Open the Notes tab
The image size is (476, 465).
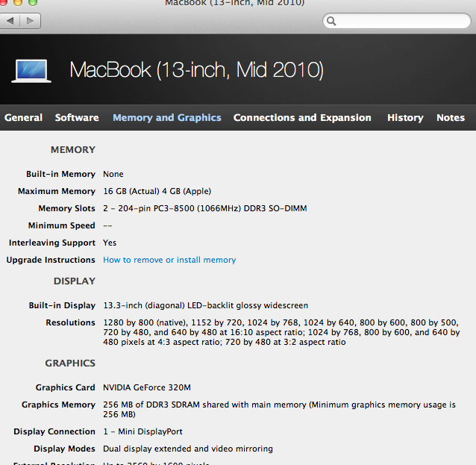[x=451, y=117]
